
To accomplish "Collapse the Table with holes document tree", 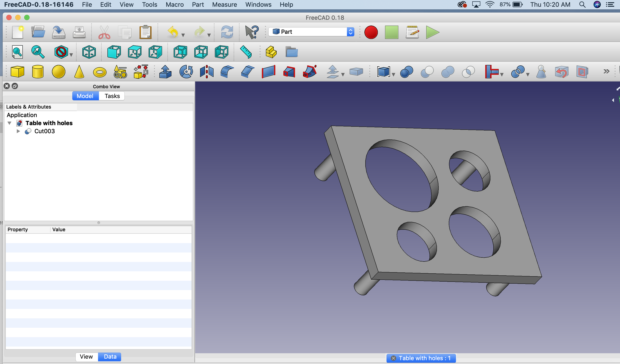I will [x=10, y=123].
